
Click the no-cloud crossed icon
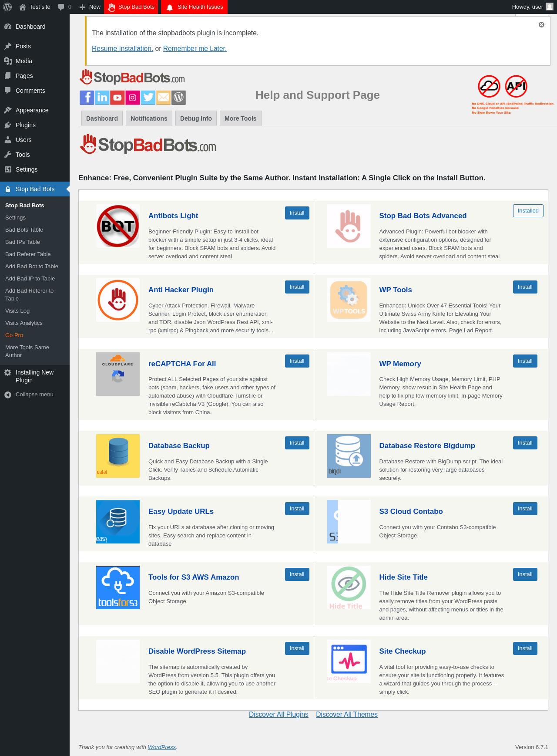489,86
